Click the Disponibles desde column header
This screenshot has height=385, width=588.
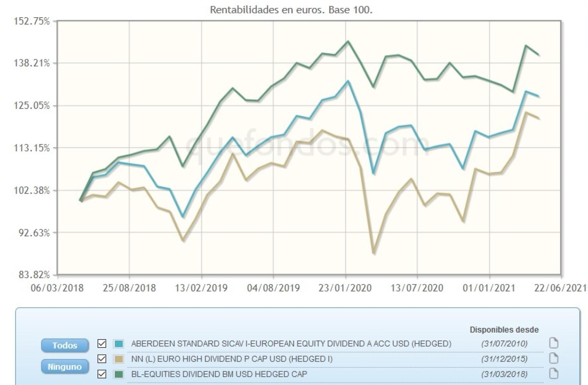pos(504,330)
